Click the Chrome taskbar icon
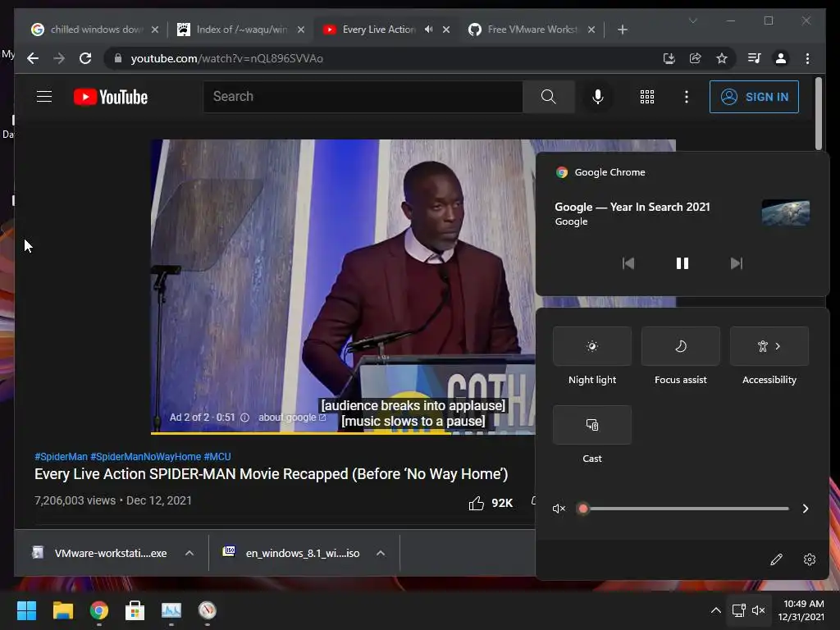 [99, 610]
